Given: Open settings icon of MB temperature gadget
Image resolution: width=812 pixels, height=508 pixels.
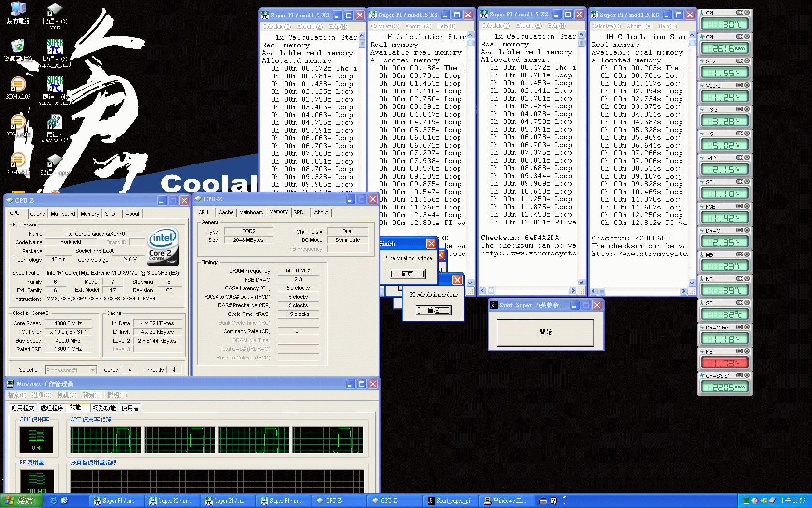Looking at the screenshot, I should coord(739,254).
